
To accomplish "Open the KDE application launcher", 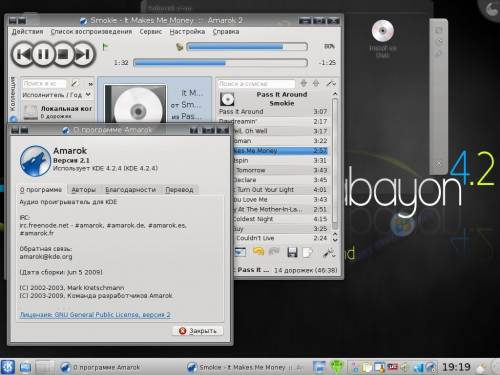I will pyautogui.click(x=7, y=367).
